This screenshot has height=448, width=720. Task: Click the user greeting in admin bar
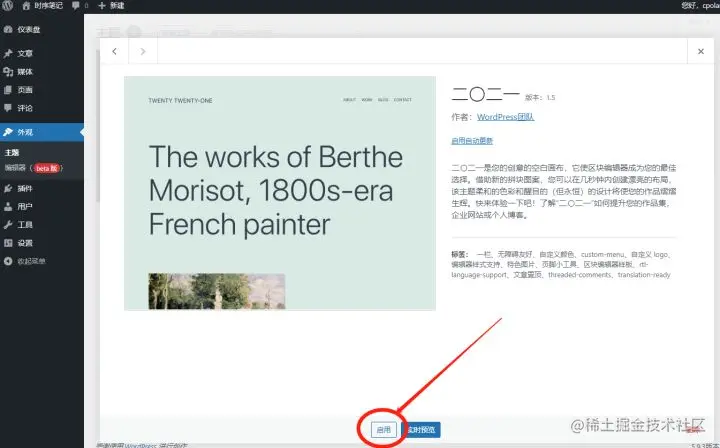point(700,6)
